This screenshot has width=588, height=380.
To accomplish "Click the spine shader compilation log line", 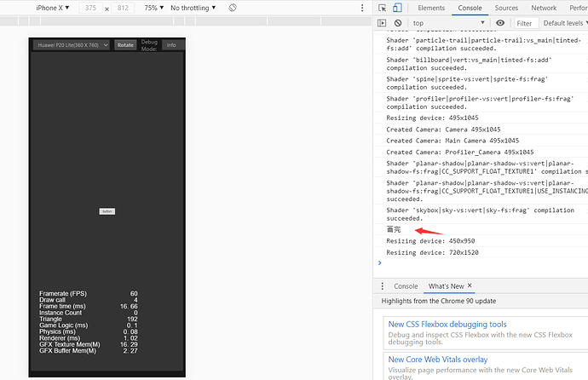I will [x=467, y=83].
